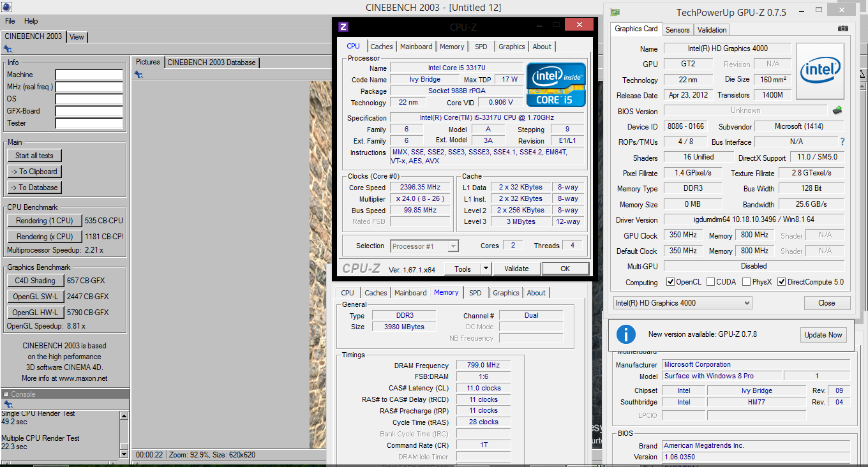Open the SPD tab in the lower CPU-Z window
Image resolution: width=868 pixels, height=467 pixels.
pos(475,293)
